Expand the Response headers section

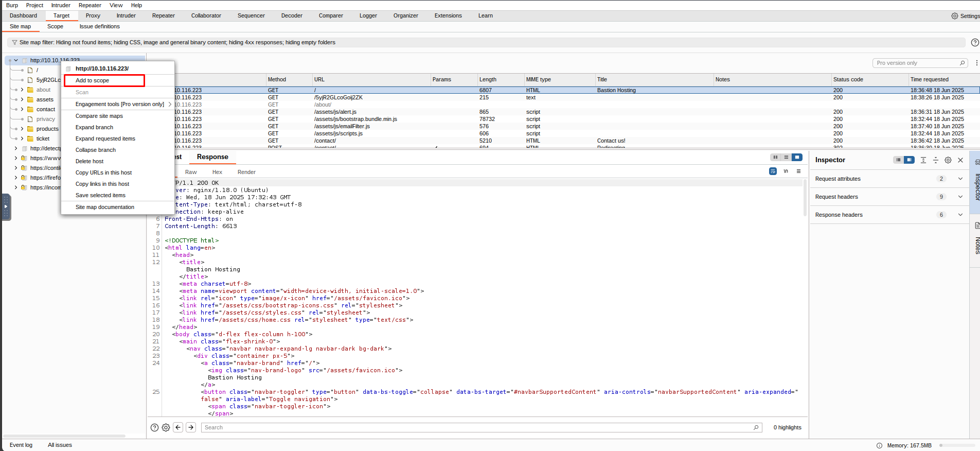[x=960, y=215]
